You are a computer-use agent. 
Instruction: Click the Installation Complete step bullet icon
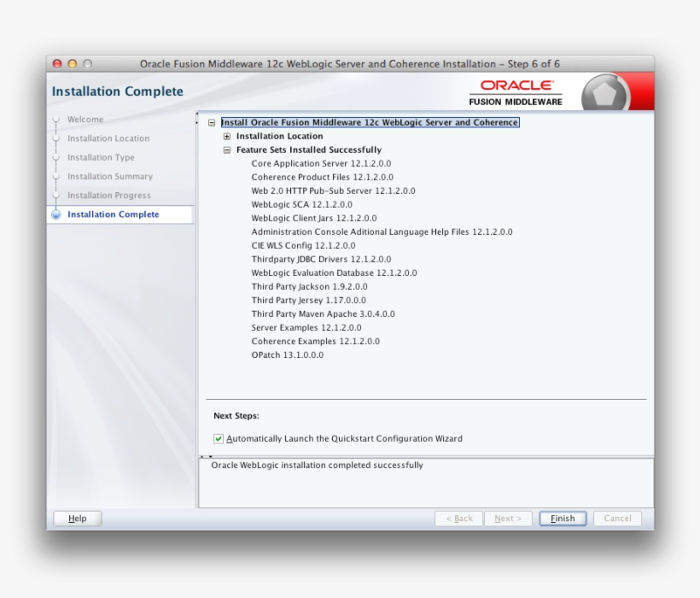tap(56, 214)
